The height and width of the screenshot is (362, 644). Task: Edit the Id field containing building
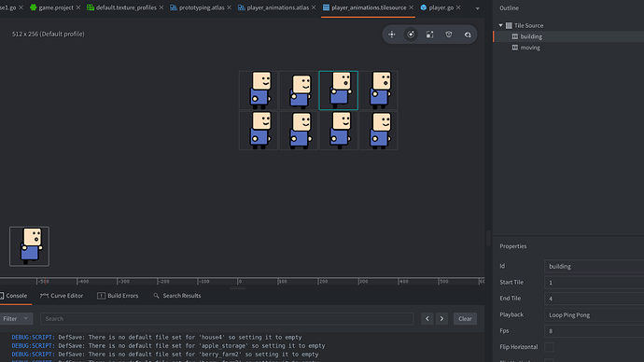point(594,267)
